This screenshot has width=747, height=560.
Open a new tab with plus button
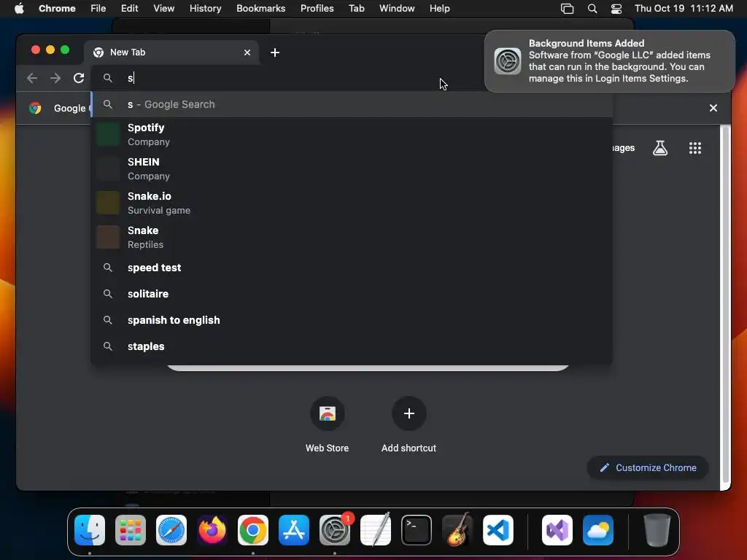pos(275,52)
